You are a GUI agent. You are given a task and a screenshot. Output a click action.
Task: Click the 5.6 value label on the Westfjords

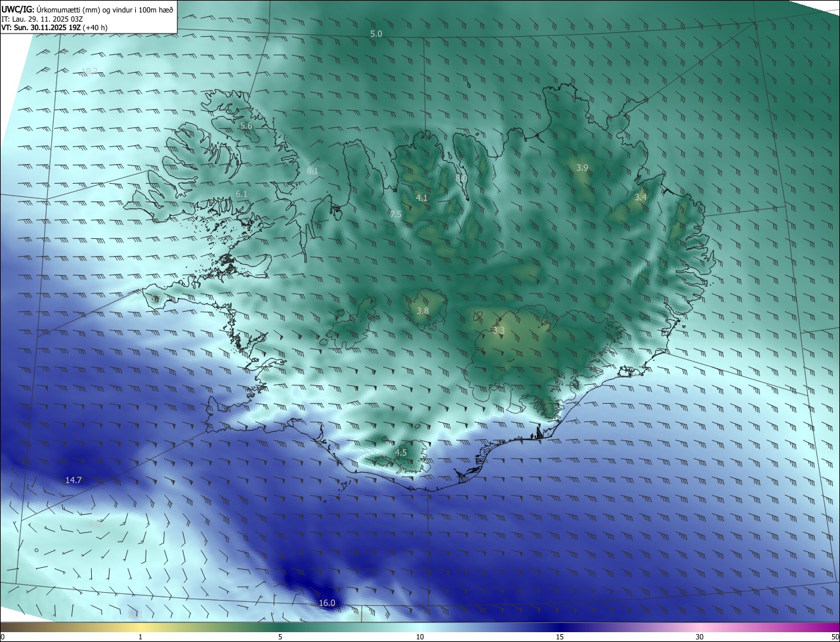click(x=246, y=125)
